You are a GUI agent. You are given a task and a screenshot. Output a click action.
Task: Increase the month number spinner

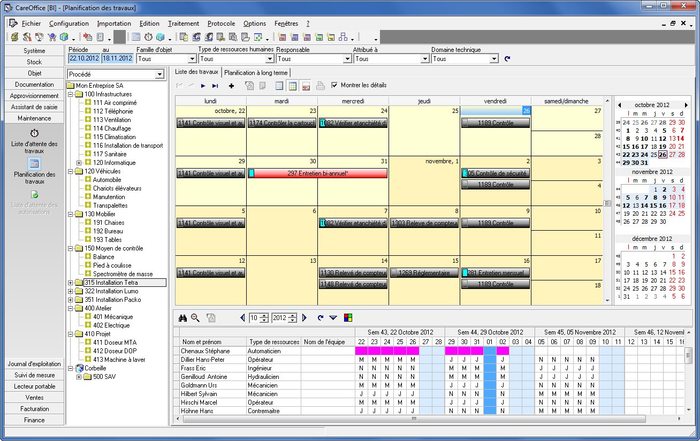click(265, 316)
